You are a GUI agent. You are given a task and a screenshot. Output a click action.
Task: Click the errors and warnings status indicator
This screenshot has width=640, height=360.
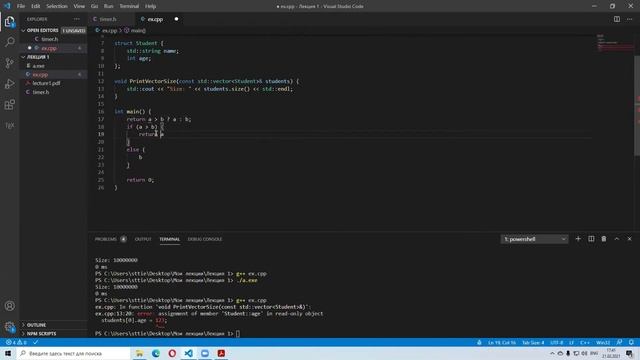pos(16,342)
